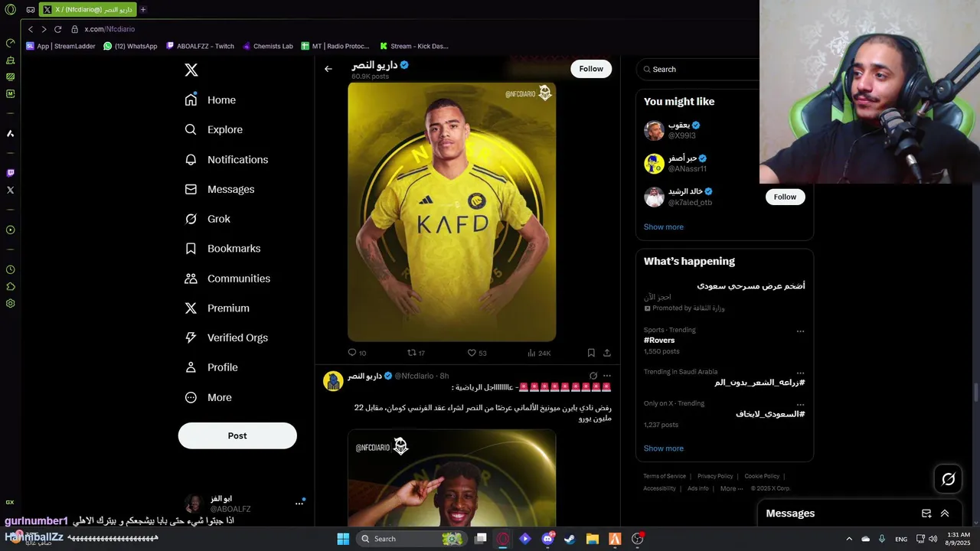This screenshot has width=980, height=551.
Task: Open the Windows Start menu
Action: click(343, 539)
